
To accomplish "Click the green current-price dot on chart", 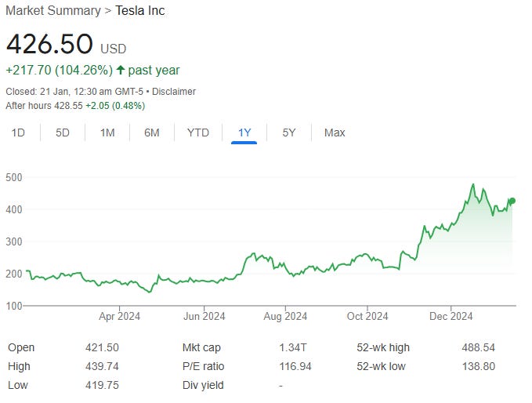I will click(x=512, y=201).
